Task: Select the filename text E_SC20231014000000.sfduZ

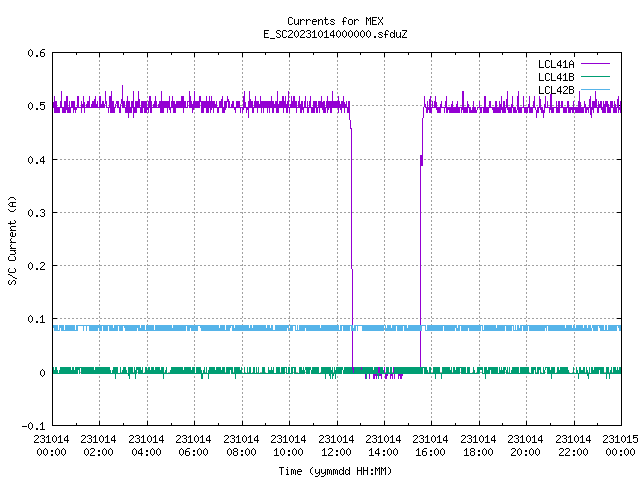Action: click(335, 34)
